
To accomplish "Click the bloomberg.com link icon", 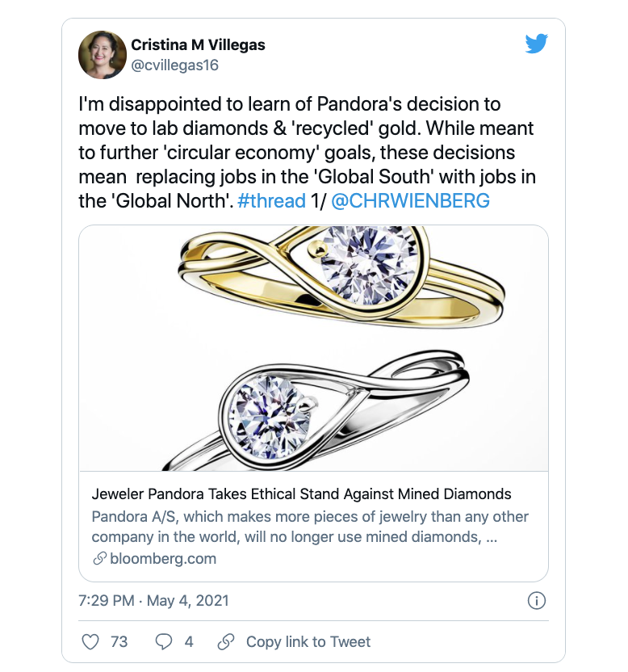I will (99, 558).
